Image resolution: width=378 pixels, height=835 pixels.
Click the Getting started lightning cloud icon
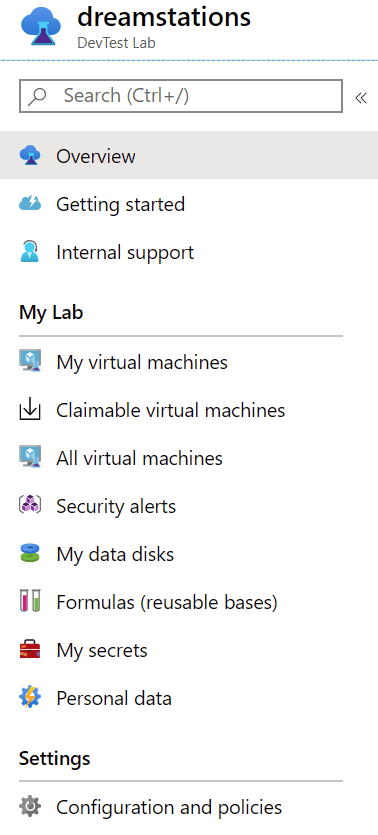[30, 203]
